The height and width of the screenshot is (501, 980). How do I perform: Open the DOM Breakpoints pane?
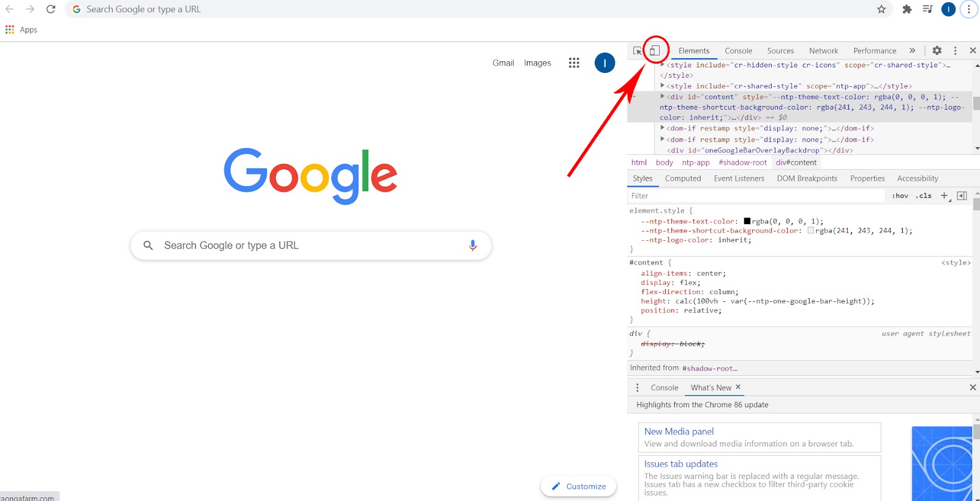click(807, 178)
